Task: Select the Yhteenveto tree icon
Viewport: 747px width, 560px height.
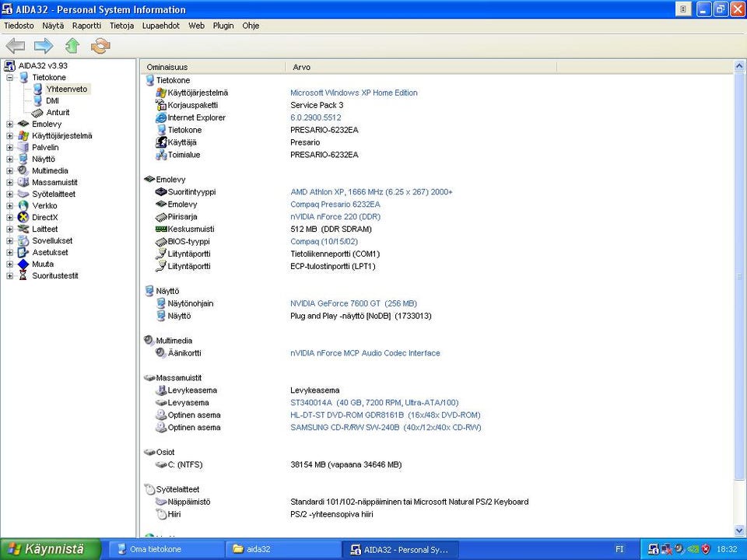Action: (37, 89)
